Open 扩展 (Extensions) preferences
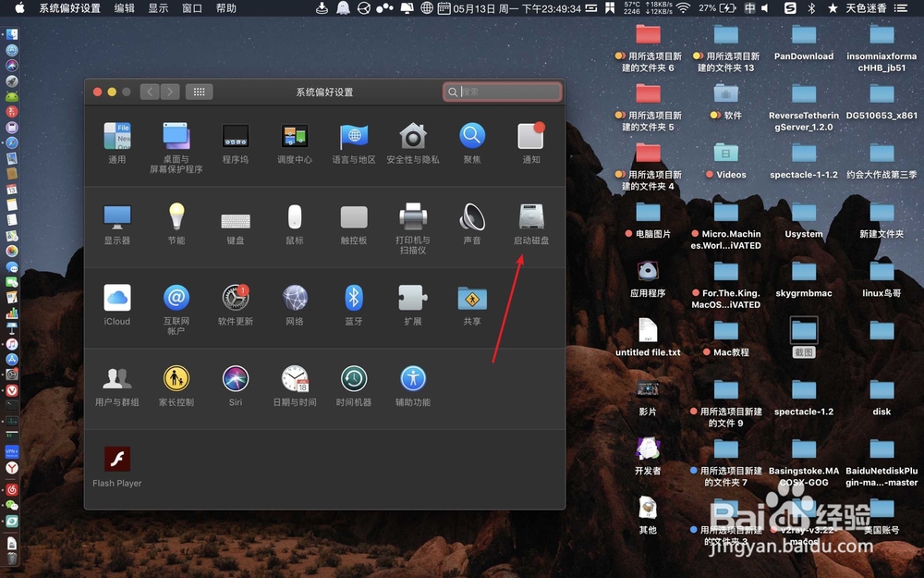Image resolution: width=924 pixels, height=578 pixels. (x=412, y=297)
